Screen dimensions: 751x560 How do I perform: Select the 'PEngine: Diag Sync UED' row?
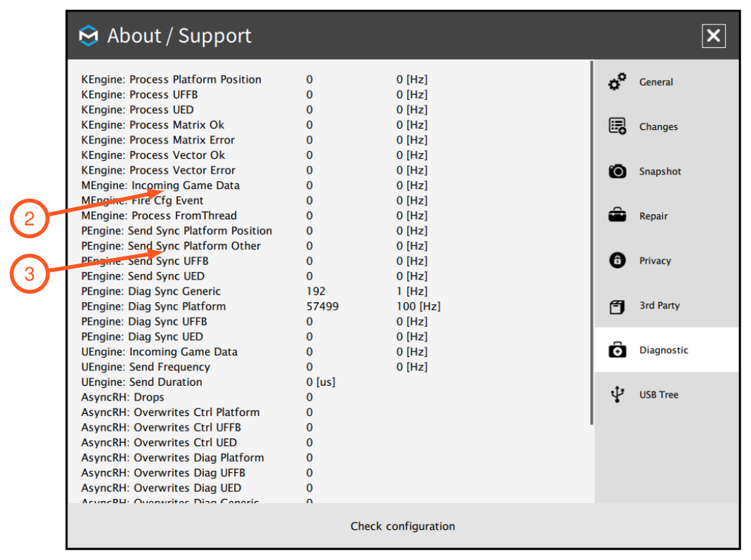(x=255, y=337)
